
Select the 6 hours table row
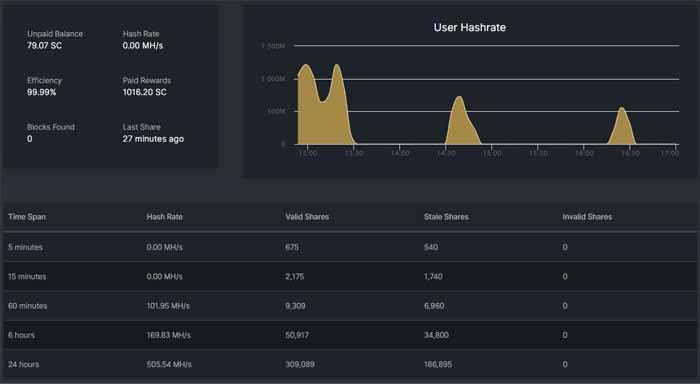350,335
